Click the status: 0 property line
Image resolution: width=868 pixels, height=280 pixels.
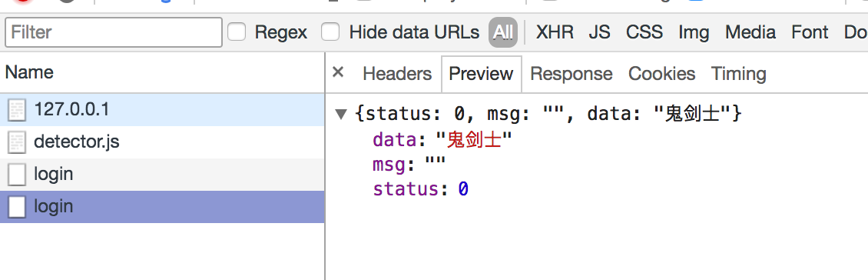[421, 190]
